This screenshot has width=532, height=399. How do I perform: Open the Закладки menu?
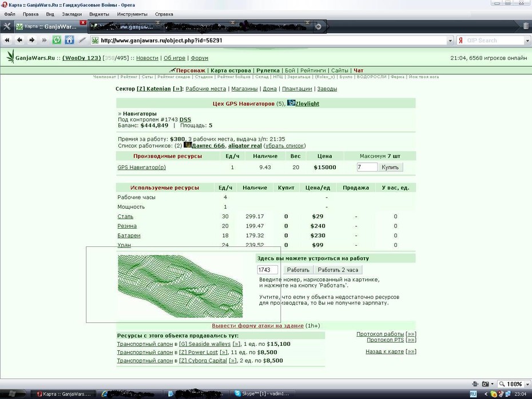72,14
